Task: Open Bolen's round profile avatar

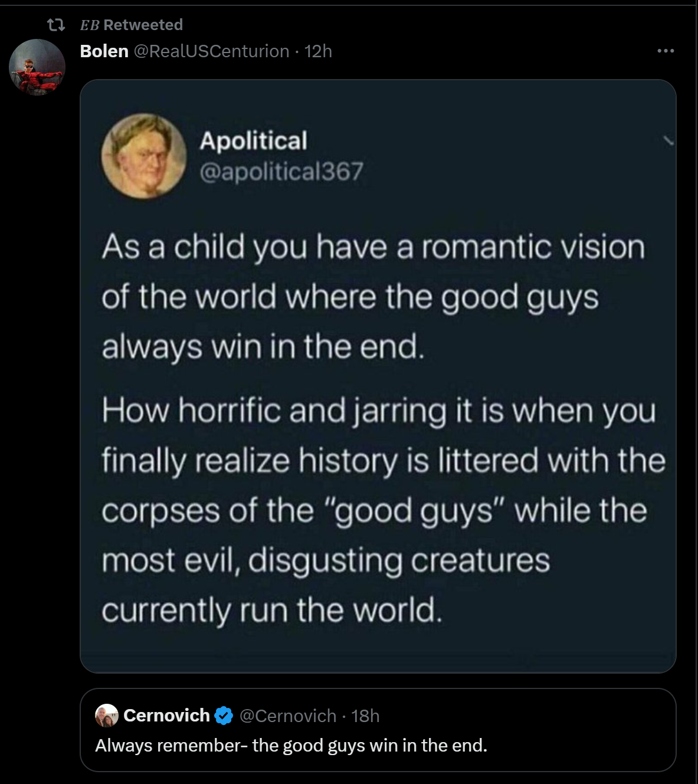Action: point(37,67)
